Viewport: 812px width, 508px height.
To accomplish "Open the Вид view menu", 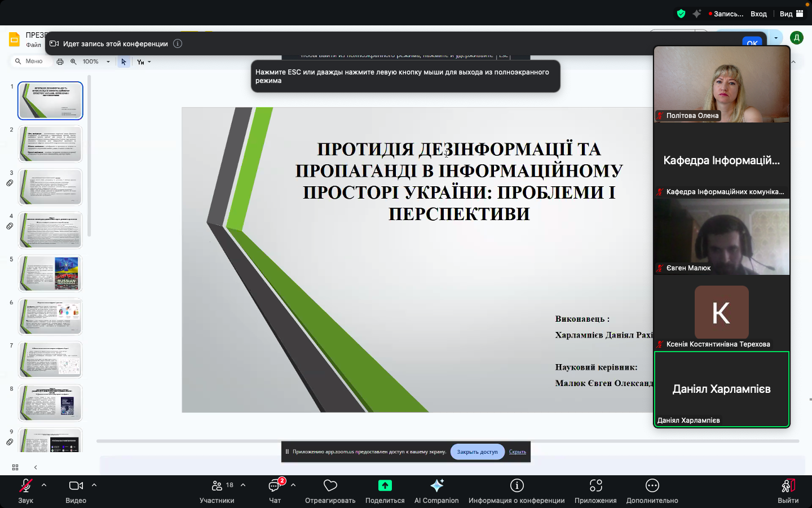I will [792, 14].
